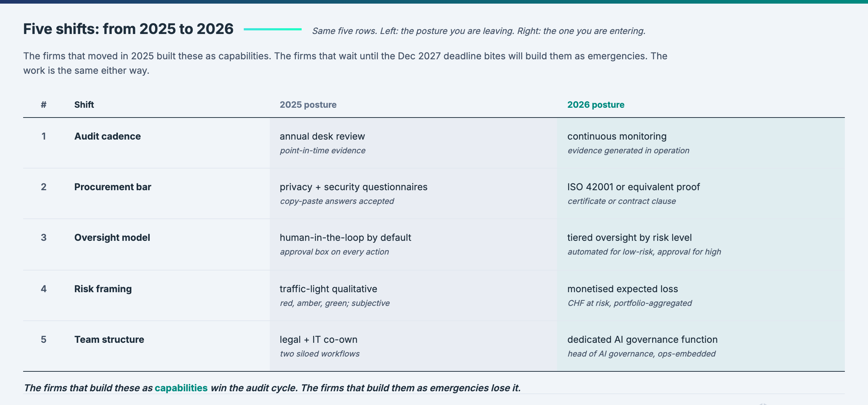Click the "#" column header
The image size is (868, 405).
click(x=44, y=105)
